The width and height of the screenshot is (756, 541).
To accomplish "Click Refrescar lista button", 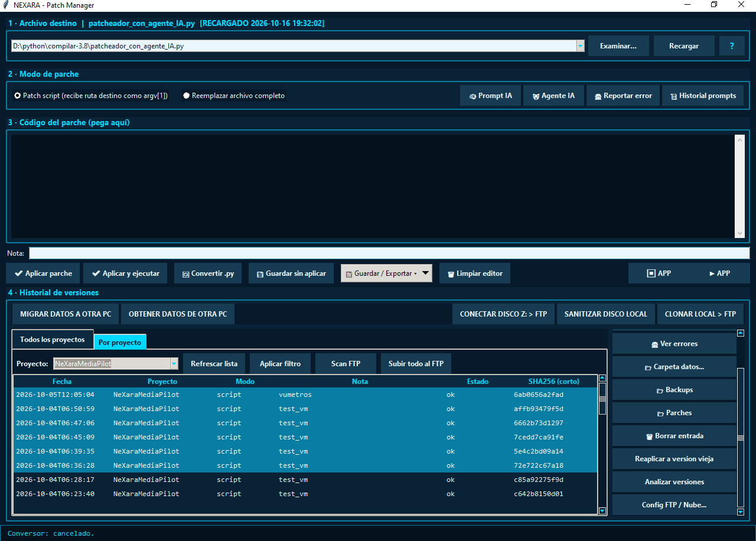I will point(214,364).
